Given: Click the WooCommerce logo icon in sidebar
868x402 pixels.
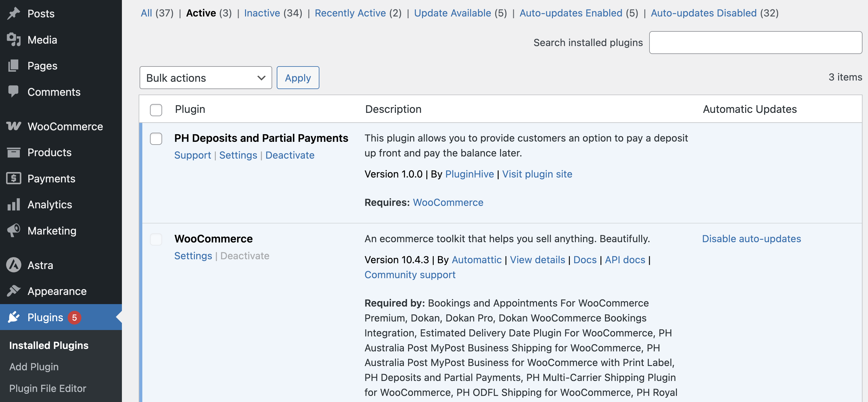Looking at the screenshot, I should tap(13, 126).
